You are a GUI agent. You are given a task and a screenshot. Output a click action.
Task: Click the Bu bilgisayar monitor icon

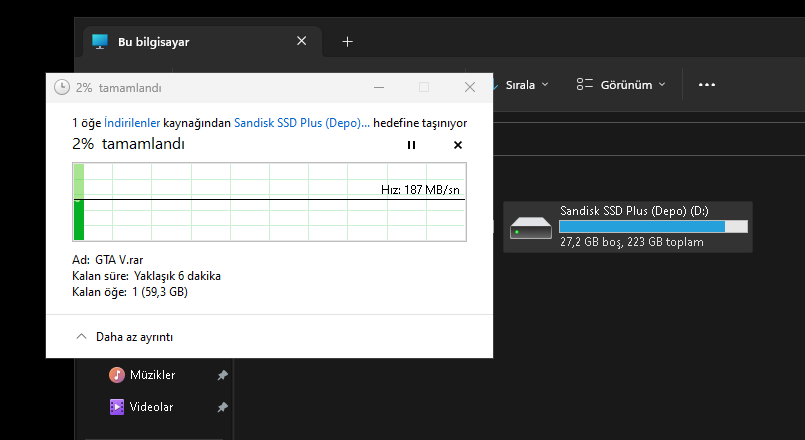pyautogui.click(x=100, y=42)
